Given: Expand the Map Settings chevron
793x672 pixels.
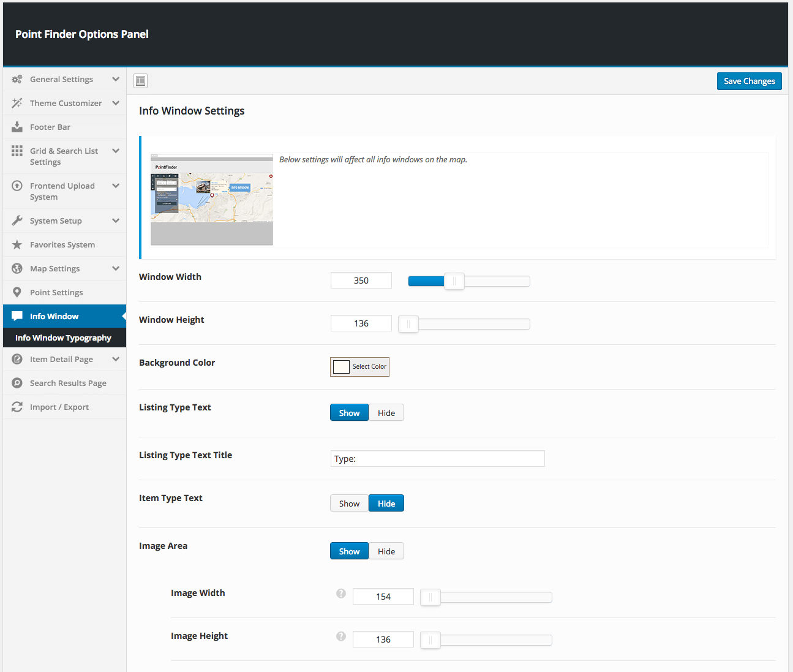Looking at the screenshot, I should click(116, 268).
